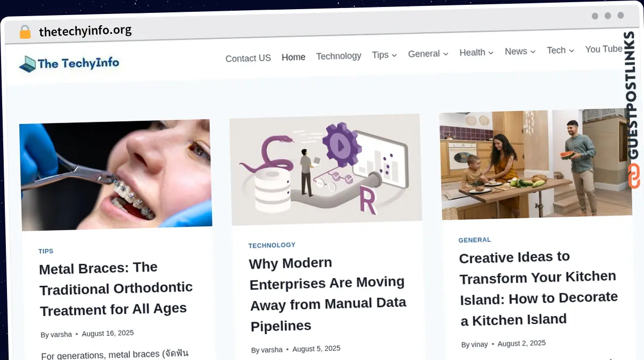Screen dimensions: 644x360
Task: Go to the Contact US page
Action: pyautogui.click(x=248, y=58)
